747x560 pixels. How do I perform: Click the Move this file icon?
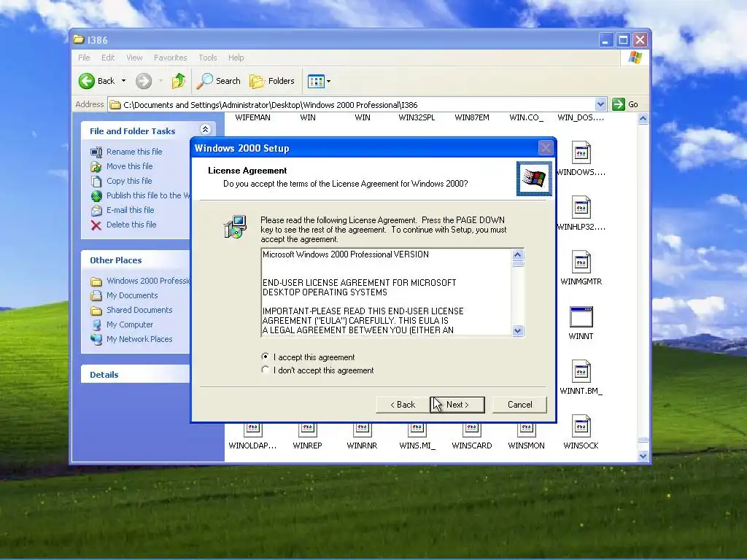[96, 167]
